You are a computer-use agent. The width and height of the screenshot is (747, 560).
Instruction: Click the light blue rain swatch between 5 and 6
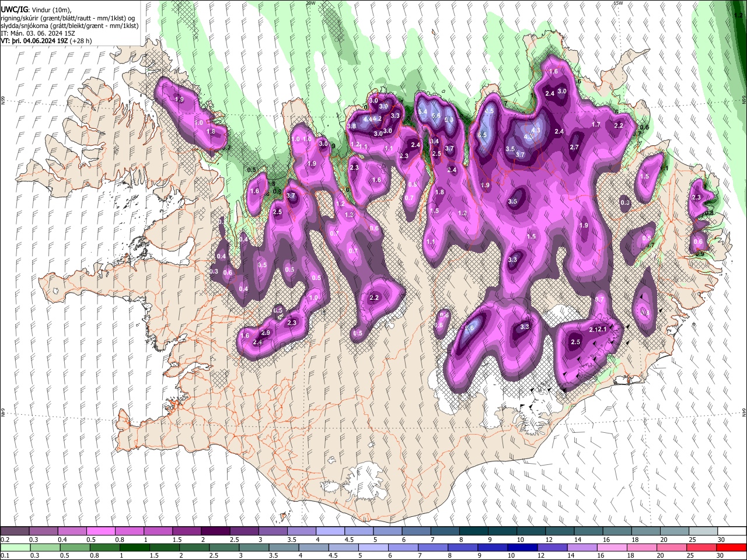pos(374,547)
